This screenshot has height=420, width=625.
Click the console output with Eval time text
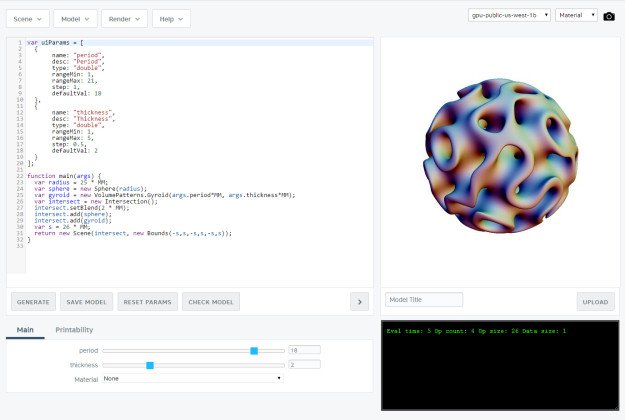coord(476,331)
